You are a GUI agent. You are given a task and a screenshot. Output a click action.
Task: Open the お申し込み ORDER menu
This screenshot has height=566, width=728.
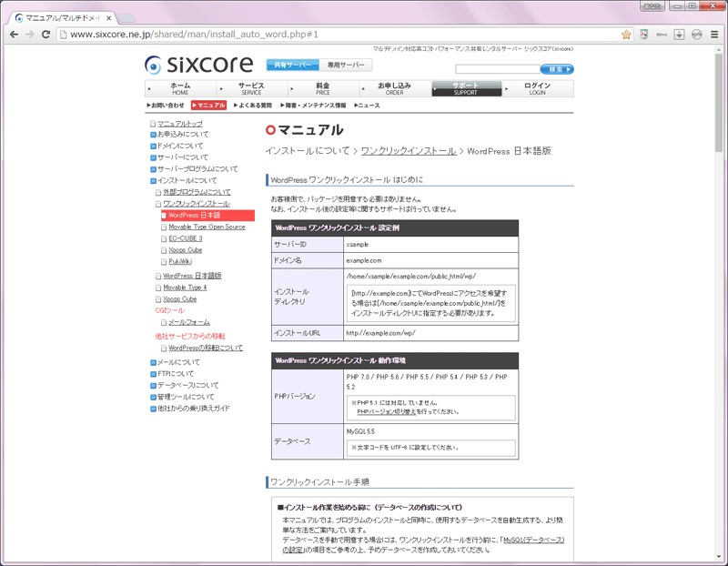[394, 88]
